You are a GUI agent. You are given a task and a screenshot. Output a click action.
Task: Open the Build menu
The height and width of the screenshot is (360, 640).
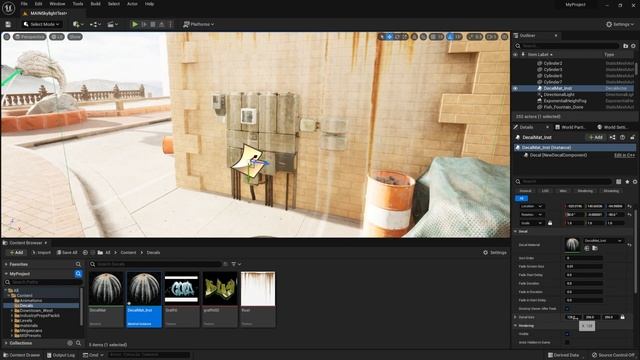click(96, 4)
